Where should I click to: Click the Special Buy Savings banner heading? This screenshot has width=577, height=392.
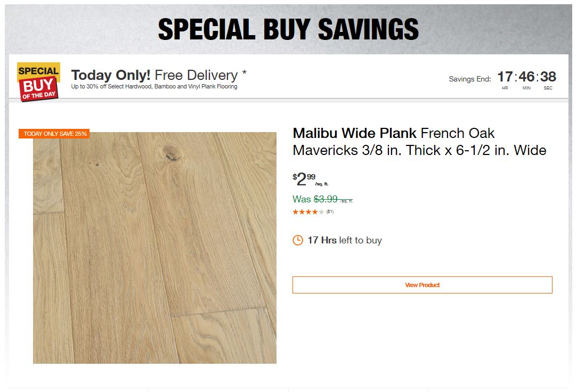click(288, 29)
